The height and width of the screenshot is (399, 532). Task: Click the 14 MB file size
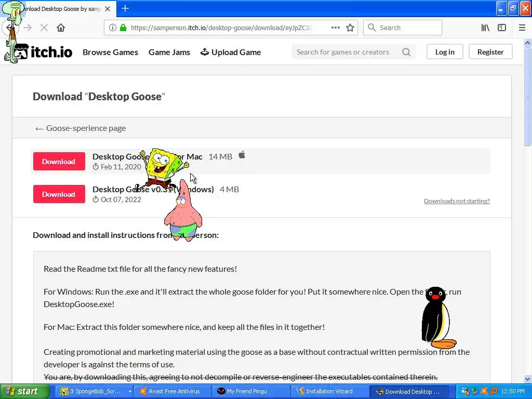[x=220, y=157]
